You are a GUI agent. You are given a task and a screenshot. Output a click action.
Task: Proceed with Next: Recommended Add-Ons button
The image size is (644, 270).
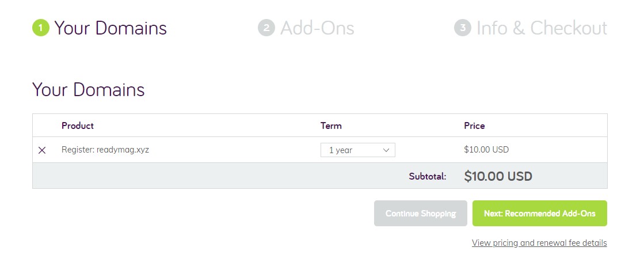539,214
